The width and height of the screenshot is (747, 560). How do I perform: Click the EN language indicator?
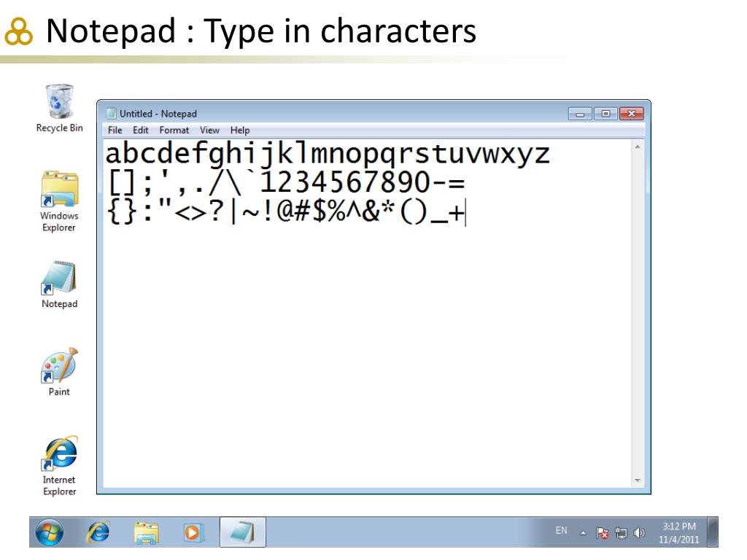click(561, 531)
